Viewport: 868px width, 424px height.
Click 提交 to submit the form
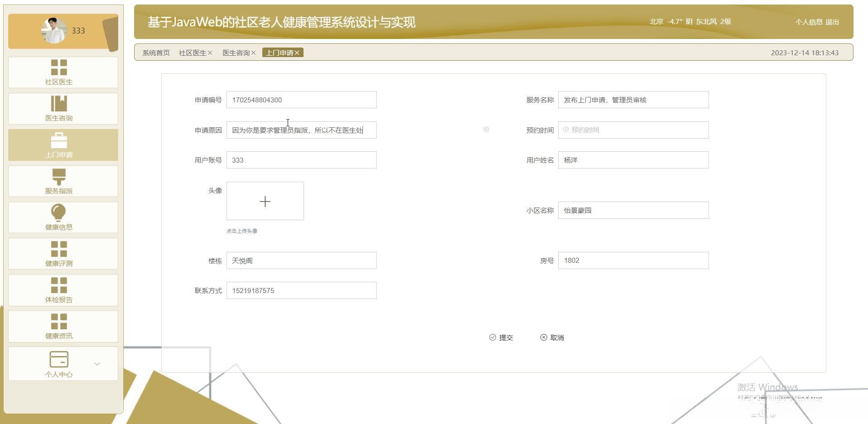tap(502, 337)
